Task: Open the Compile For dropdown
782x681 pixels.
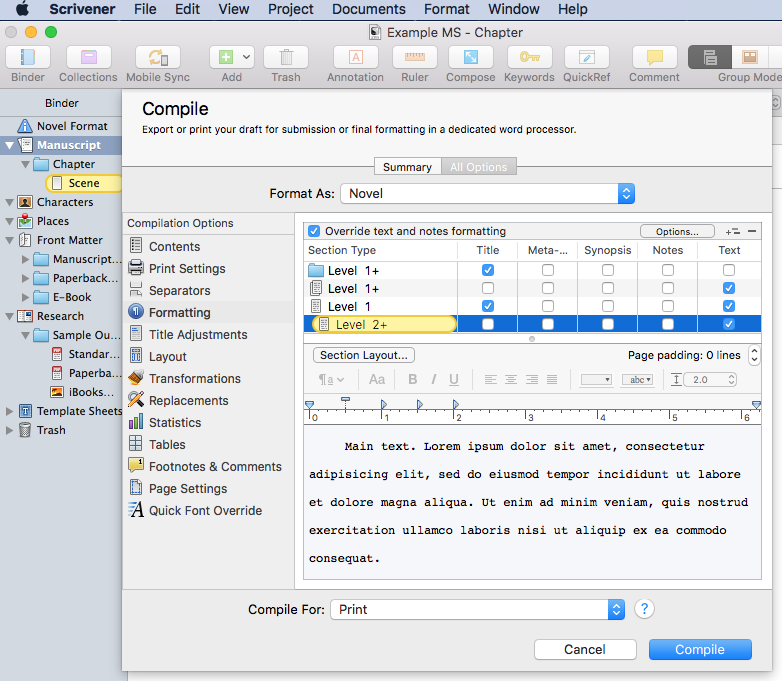Action: pos(478,609)
